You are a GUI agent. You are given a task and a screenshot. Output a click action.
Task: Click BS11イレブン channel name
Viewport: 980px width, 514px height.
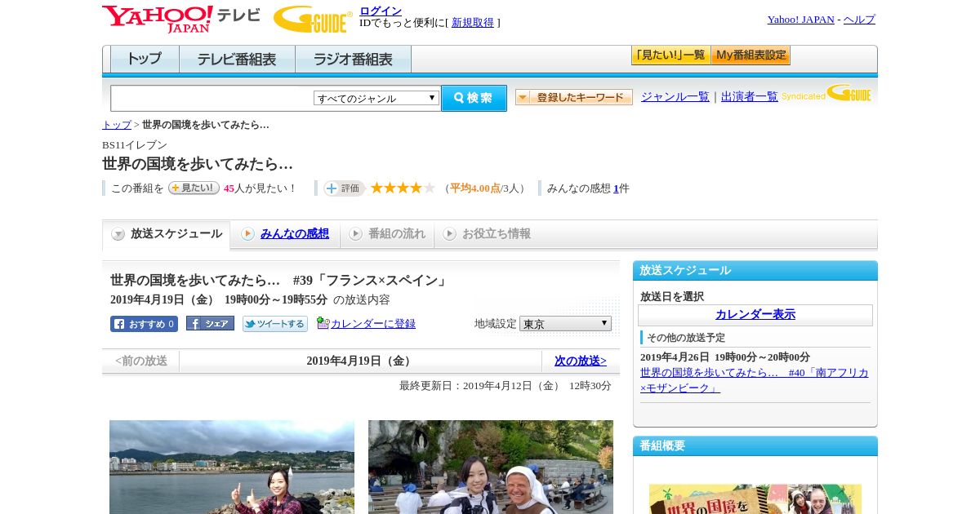(135, 145)
